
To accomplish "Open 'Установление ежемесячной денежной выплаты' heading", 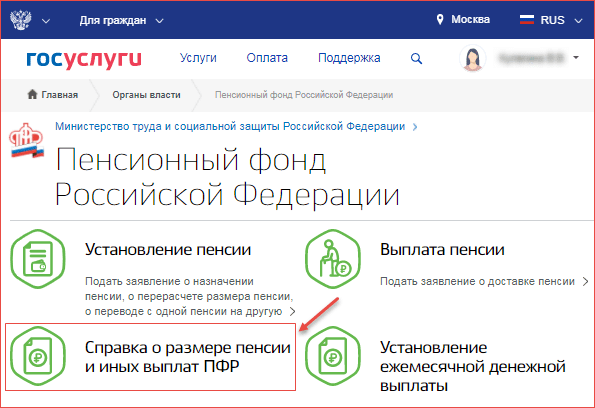I will pos(473,367).
